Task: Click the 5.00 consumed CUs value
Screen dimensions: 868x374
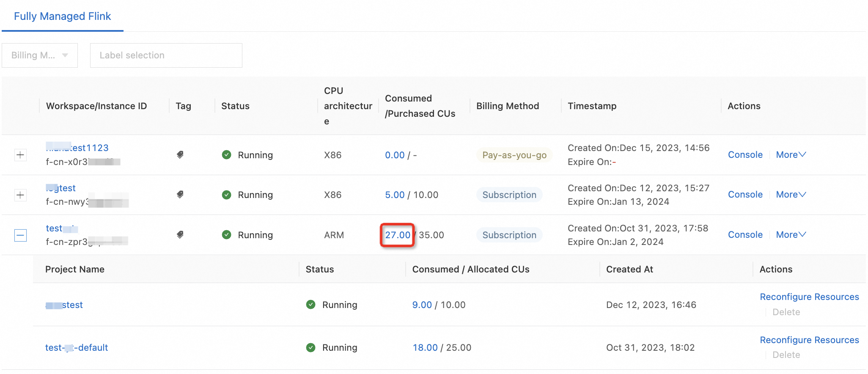Action: 395,195
